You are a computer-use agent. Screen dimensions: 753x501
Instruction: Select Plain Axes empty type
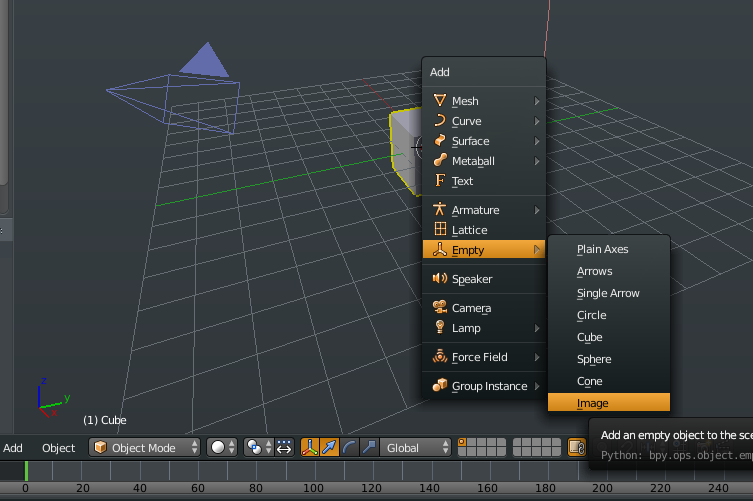pyautogui.click(x=608, y=249)
